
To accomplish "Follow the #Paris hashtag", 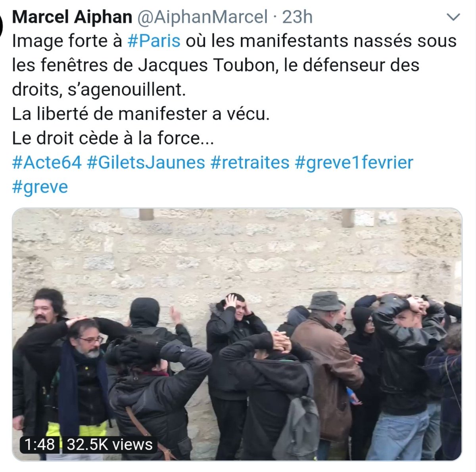I will [154, 42].
